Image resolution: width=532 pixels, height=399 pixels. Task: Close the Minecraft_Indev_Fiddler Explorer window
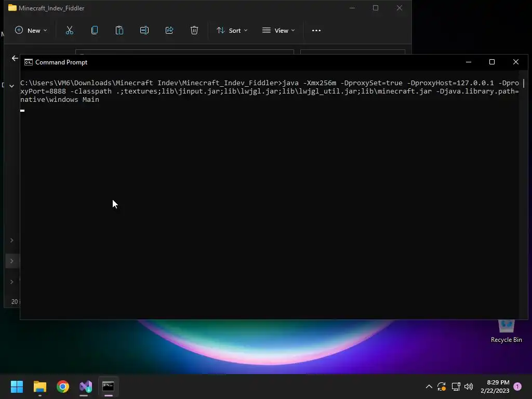(400, 8)
